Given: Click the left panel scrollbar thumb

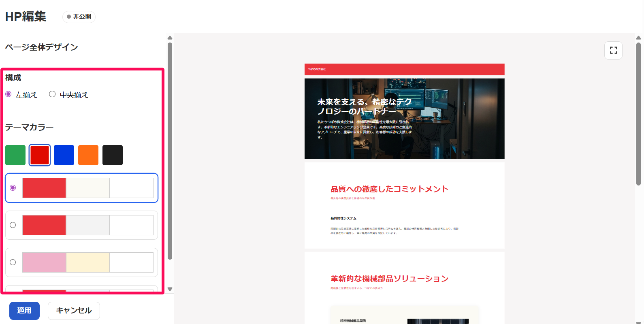Looking at the screenshot, I should (170, 151).
